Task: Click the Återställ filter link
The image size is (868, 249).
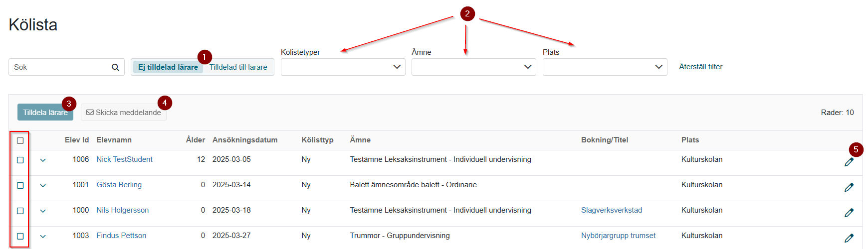Action: (x=700, y=67)
